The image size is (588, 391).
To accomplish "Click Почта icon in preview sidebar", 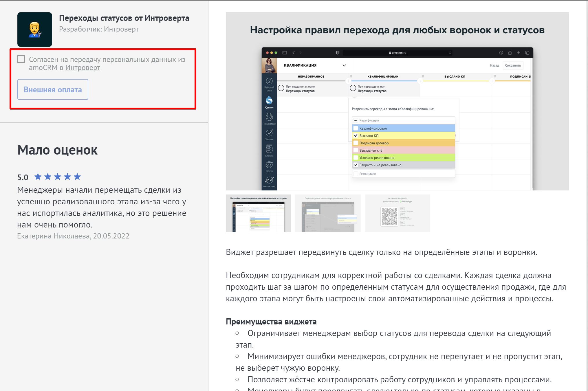I will (x=269, y=166).
